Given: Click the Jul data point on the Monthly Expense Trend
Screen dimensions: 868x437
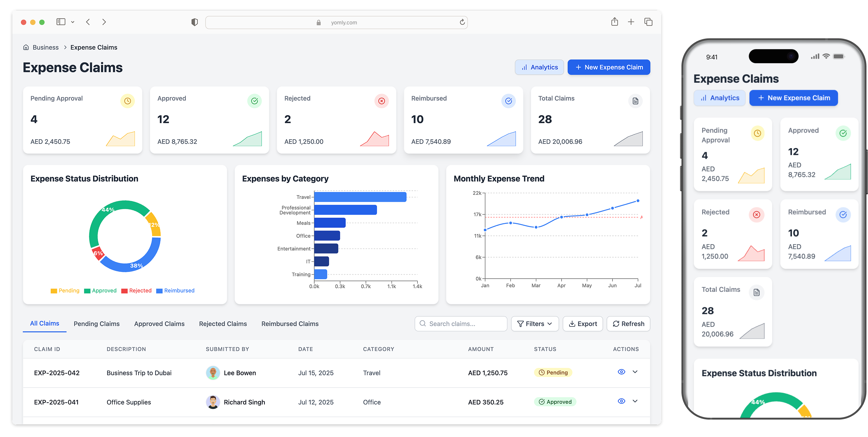Looking at the screenshot, I should [x=638, y=201].
